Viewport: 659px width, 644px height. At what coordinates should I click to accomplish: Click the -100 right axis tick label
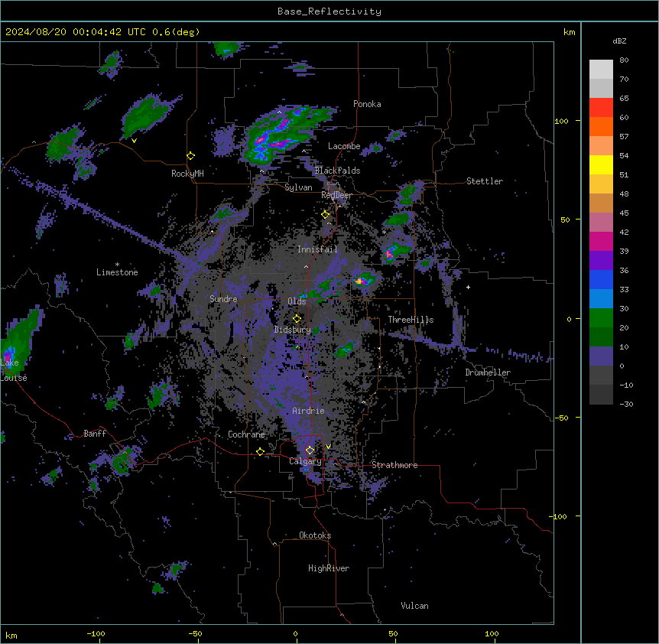[x=559, y=516]
